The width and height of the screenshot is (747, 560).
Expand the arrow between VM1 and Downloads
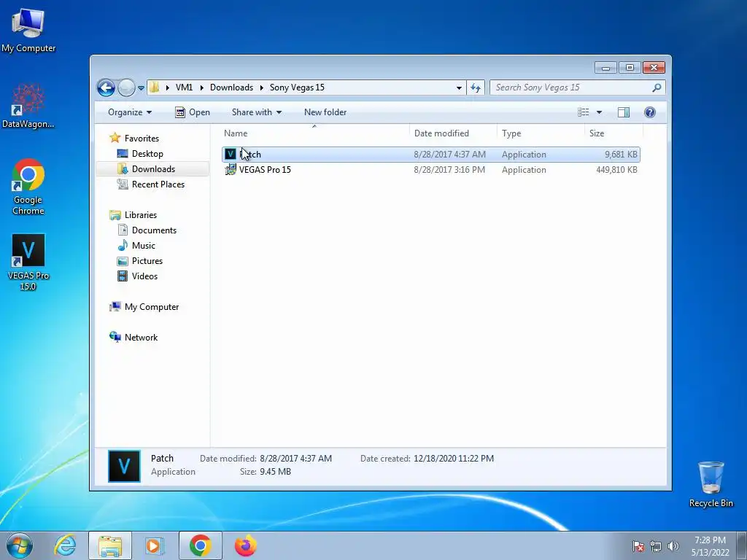point(201,87)
